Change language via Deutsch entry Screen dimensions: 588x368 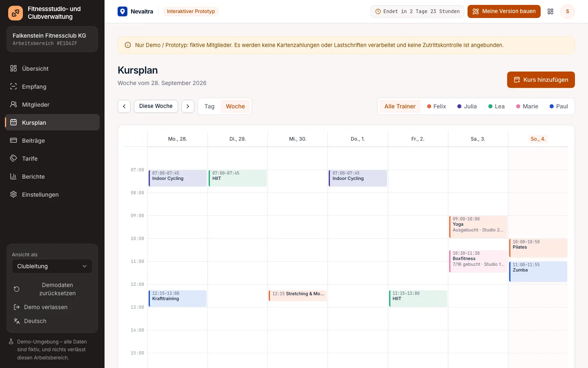52,321
